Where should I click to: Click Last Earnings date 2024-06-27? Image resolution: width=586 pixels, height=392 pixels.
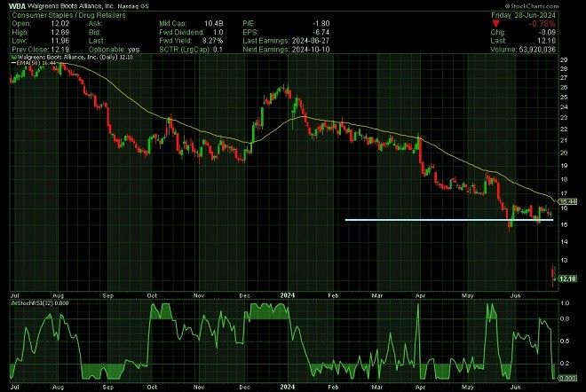pos(311,41)
